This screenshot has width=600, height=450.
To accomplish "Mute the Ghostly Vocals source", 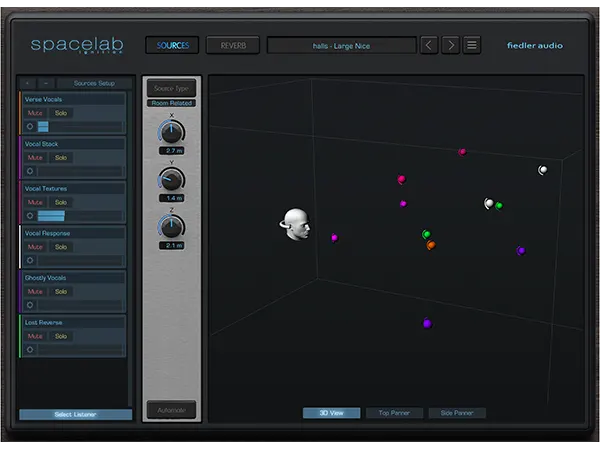I will coord(35,292).
